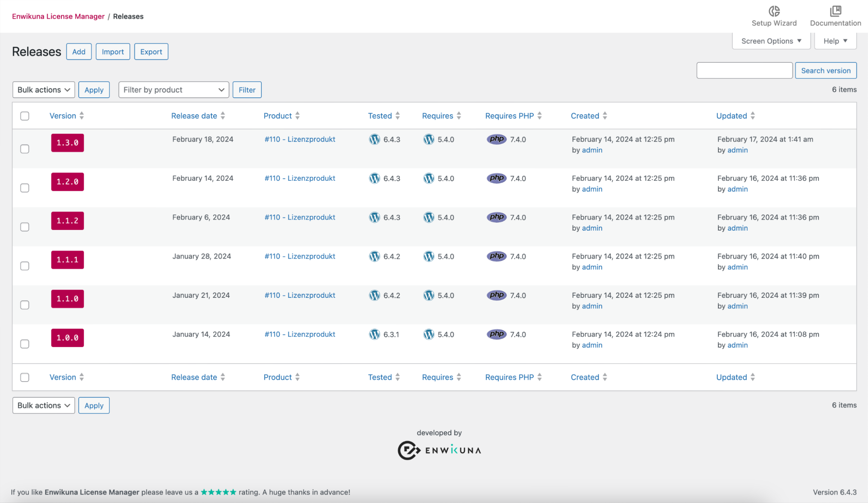Focus the search version input field

pyautogui.click(x=744, y=70)
